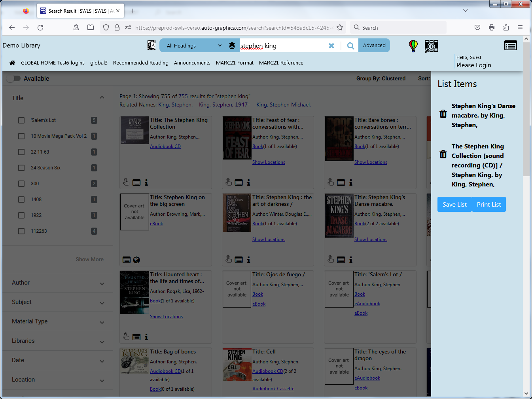The image size is (532, 399).
Task: Open the hot air balloon icon
Action: [x=413, y=46]
